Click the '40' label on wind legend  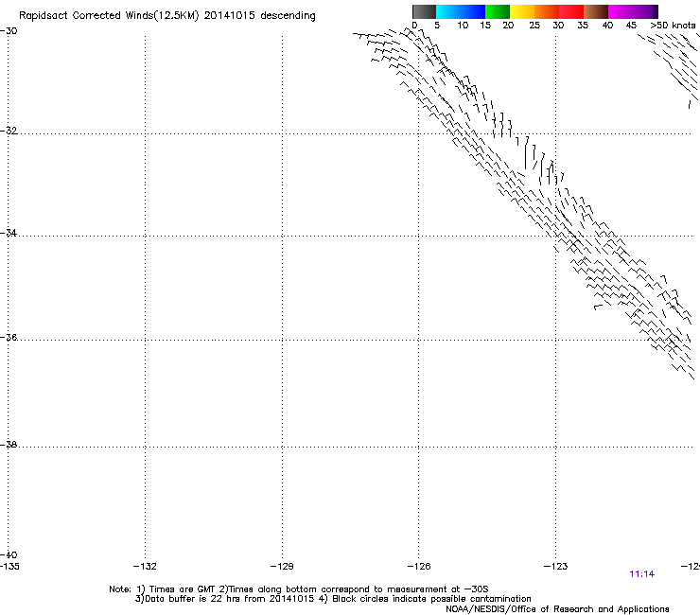(x=607, y=26)
